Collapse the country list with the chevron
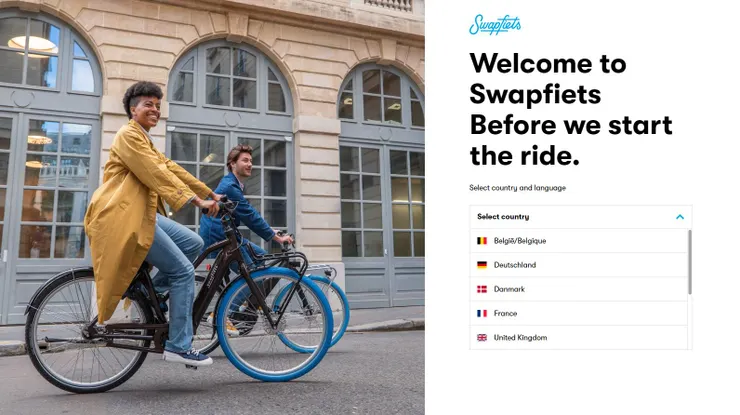 coord(680,217)
